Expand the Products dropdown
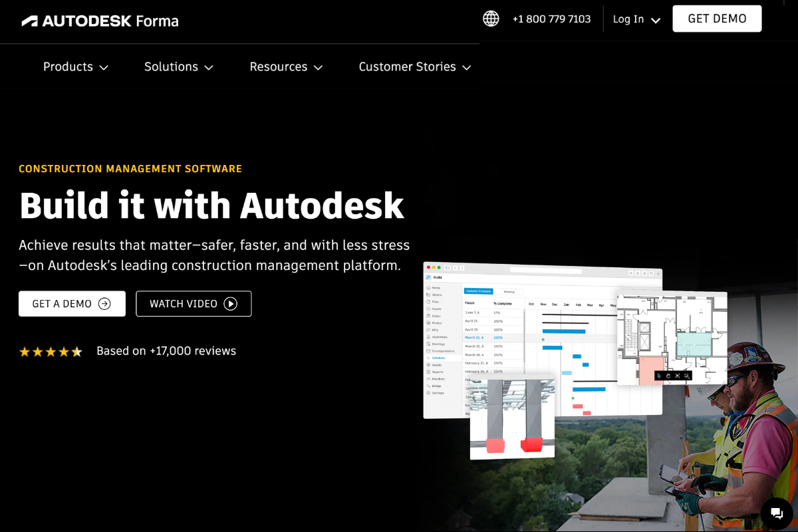This screenshot has width=798, height=532. [75, 66]
